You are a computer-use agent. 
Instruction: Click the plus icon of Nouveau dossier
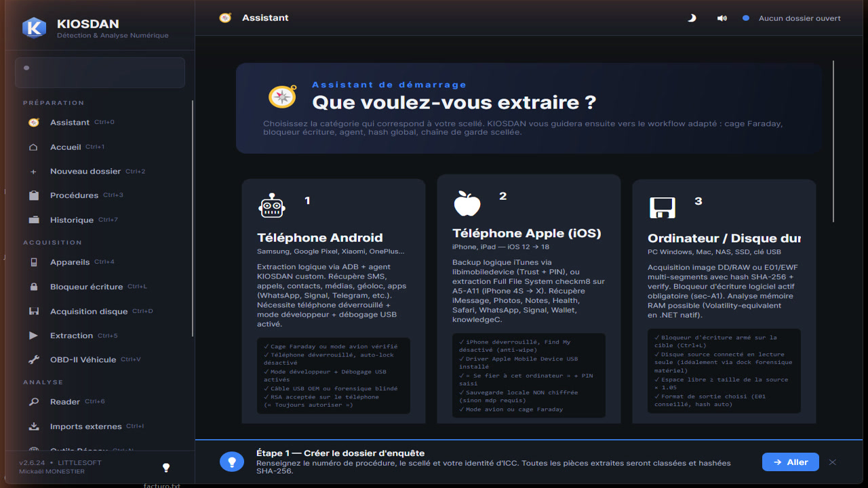point(34,171)
